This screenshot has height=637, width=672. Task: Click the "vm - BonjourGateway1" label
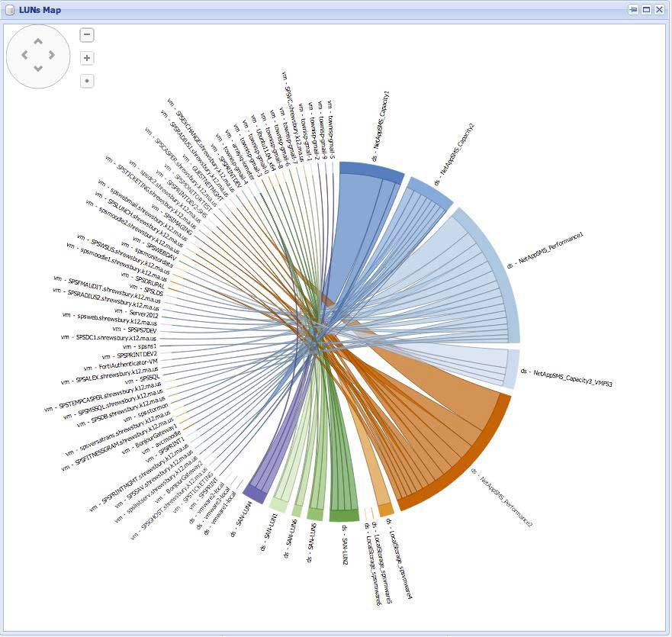coord(150,439)
